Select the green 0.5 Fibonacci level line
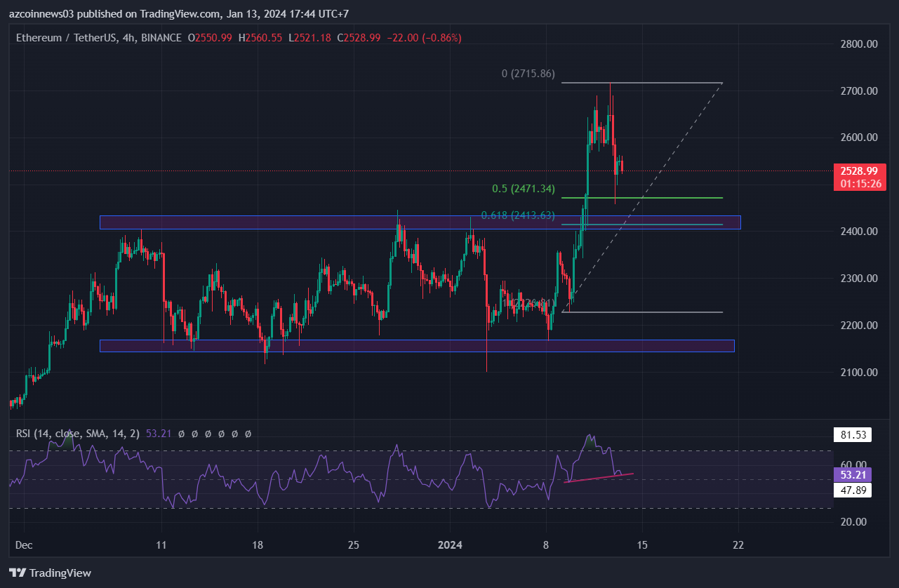The image size is (899, 588). [642, 198]
